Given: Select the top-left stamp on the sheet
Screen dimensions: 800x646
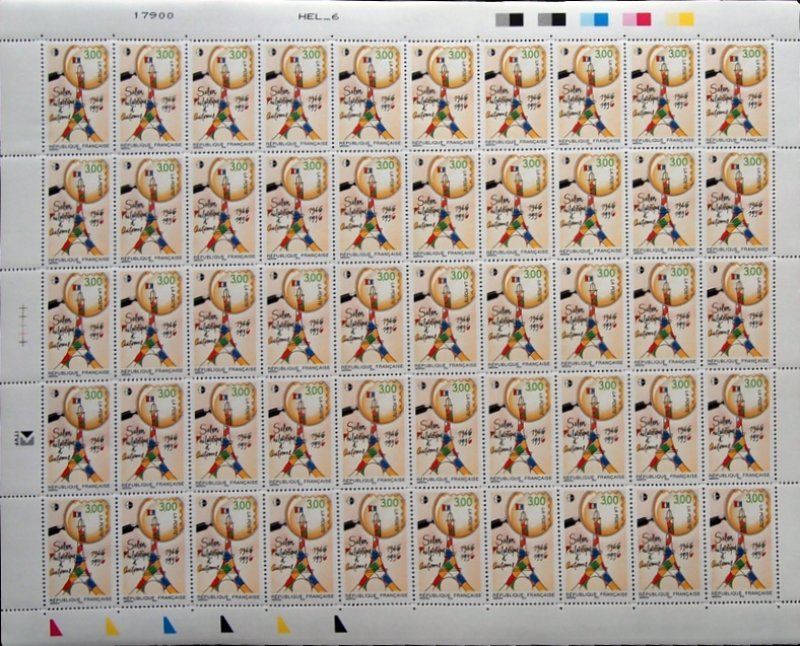Looking at the screenshot, I should click(x=76, y=95).
